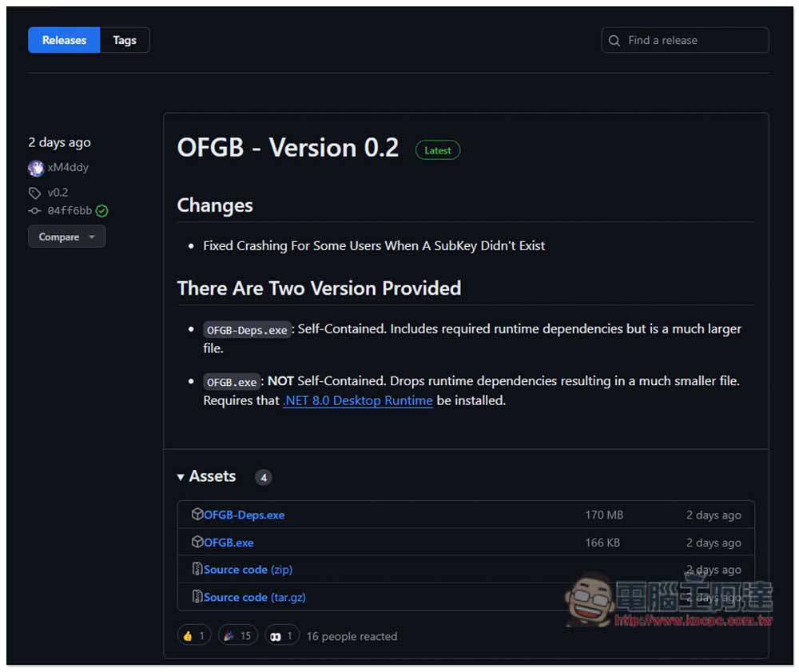The image size is (799, 672).
Task: Switch to the Releases tab
Action: coord(64,40)
